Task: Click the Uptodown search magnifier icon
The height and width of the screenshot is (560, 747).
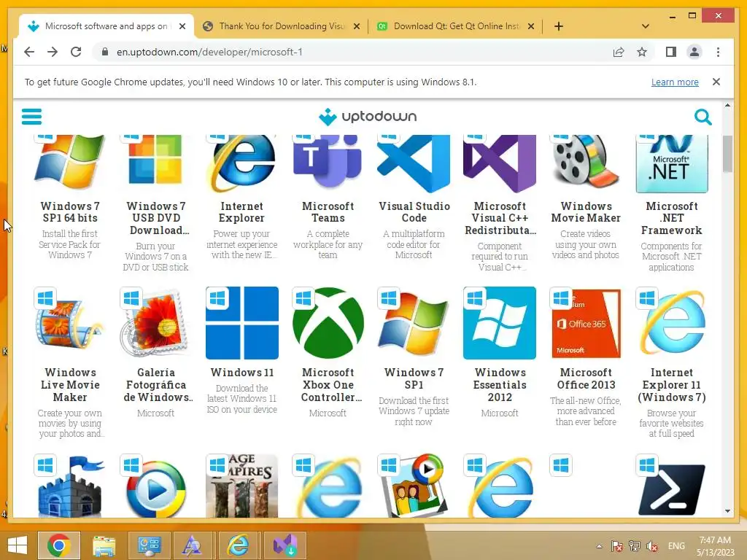Action: [x=703, y=117]
